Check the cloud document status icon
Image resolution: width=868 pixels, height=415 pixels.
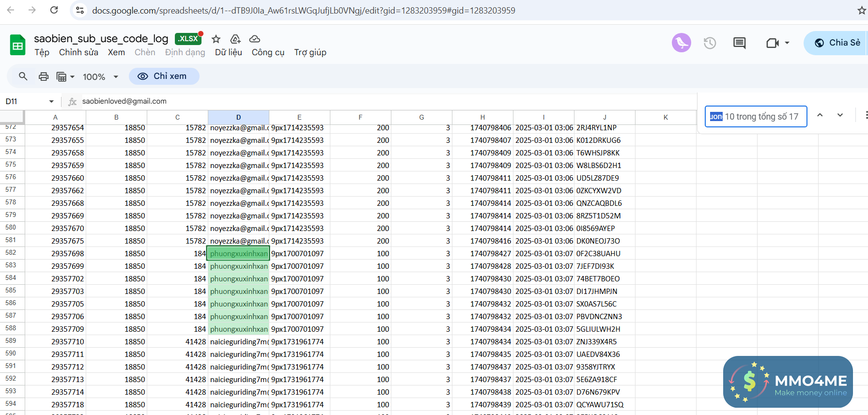tap(255, 39)
